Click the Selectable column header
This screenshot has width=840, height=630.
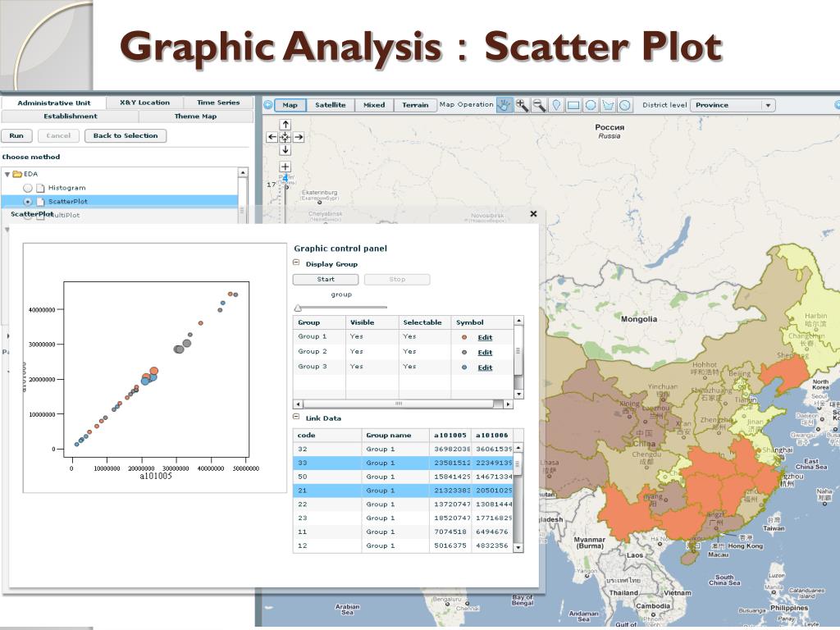tap(422, 322)
